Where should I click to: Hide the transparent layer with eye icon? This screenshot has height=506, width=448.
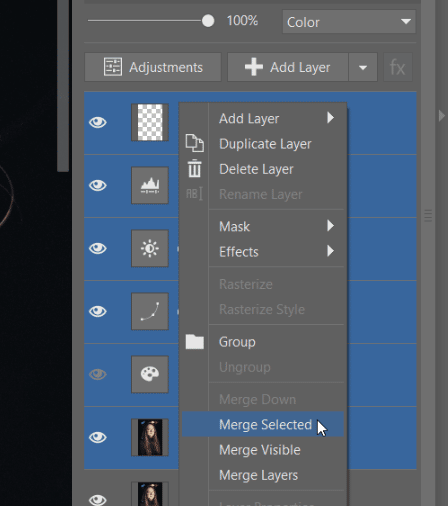tap(98, 122)
